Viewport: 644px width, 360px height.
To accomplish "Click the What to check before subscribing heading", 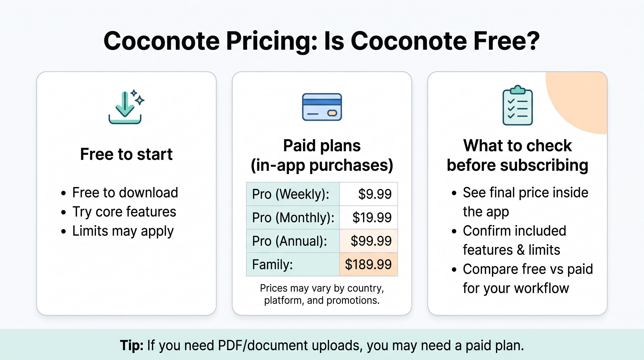I will coord(517,155).
